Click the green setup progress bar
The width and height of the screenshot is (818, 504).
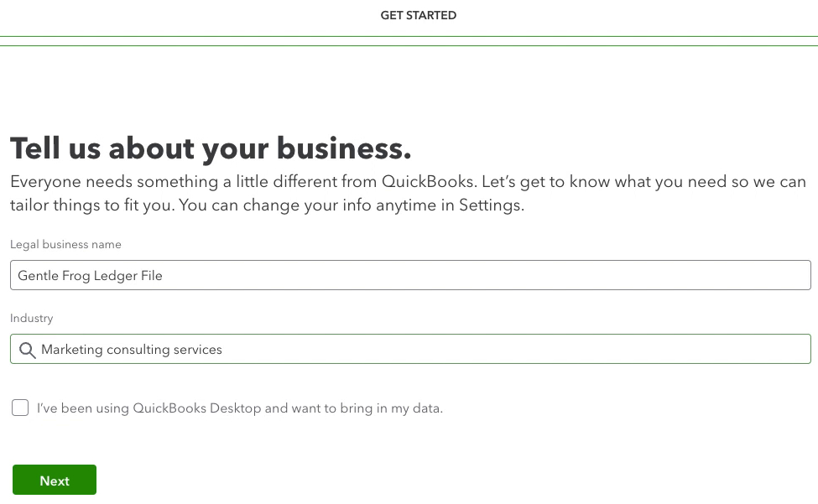[409, 41]
